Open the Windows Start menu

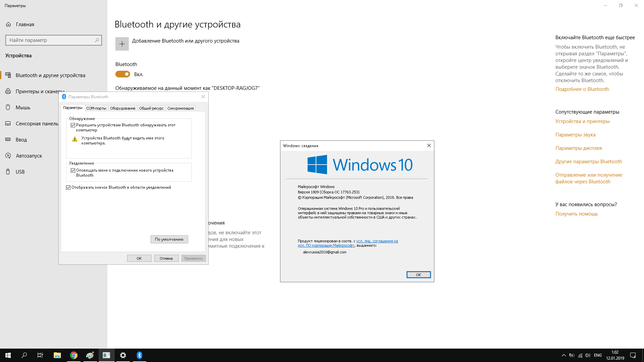tap(8, 355)
